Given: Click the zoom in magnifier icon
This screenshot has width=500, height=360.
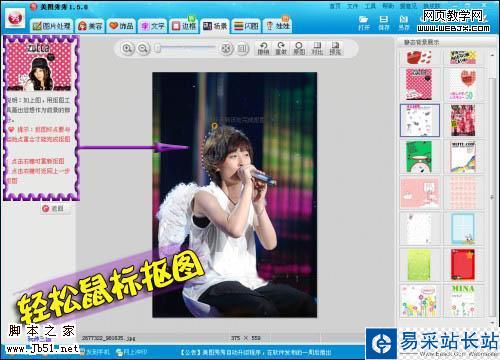Looking at the screenshot, I should (x=127, y=49).
